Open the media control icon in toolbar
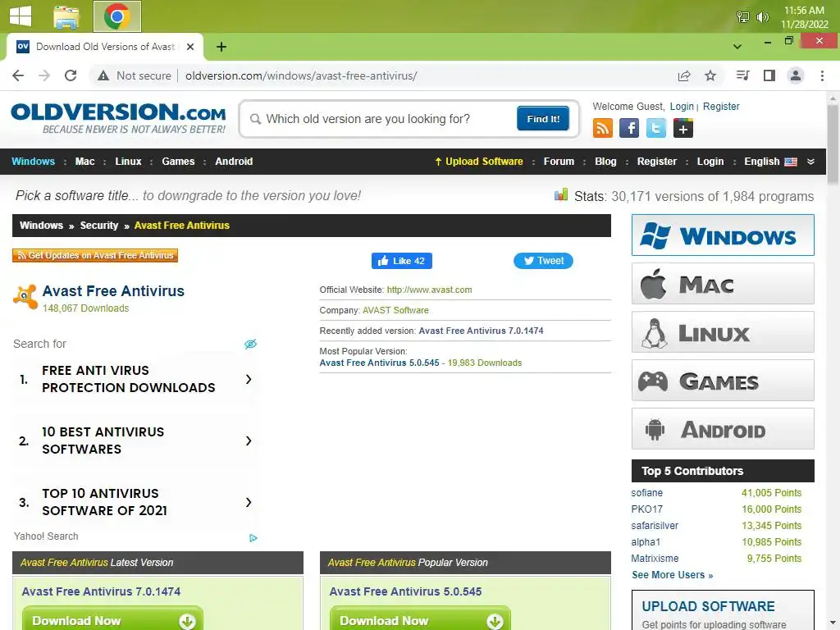The width and height of the screenshot is (840, 630). (x=742, y=75)
